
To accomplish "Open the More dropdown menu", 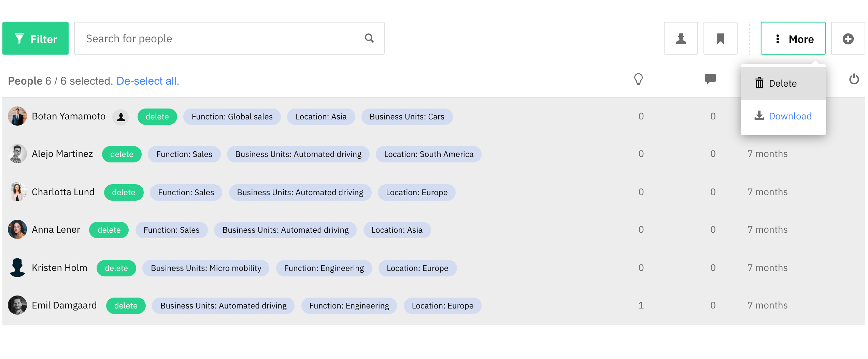I will [x=793, y=39].
